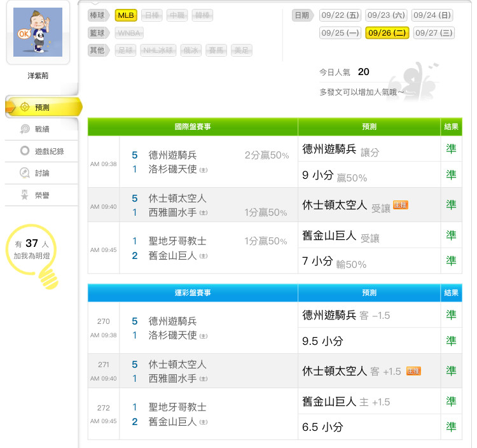Select the 足球 filter
This screenshot has width=477, height=448.
(x=125, y=50)
